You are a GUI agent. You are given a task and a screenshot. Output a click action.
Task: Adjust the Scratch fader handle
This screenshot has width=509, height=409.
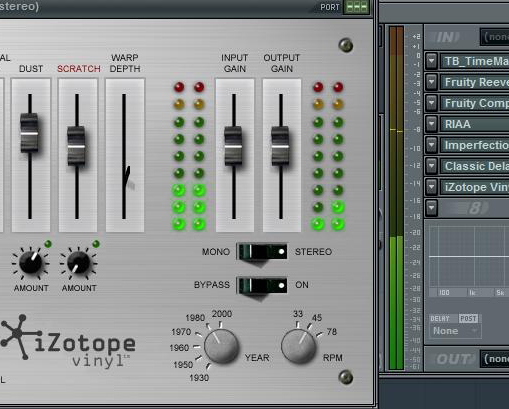coord(76,146)
